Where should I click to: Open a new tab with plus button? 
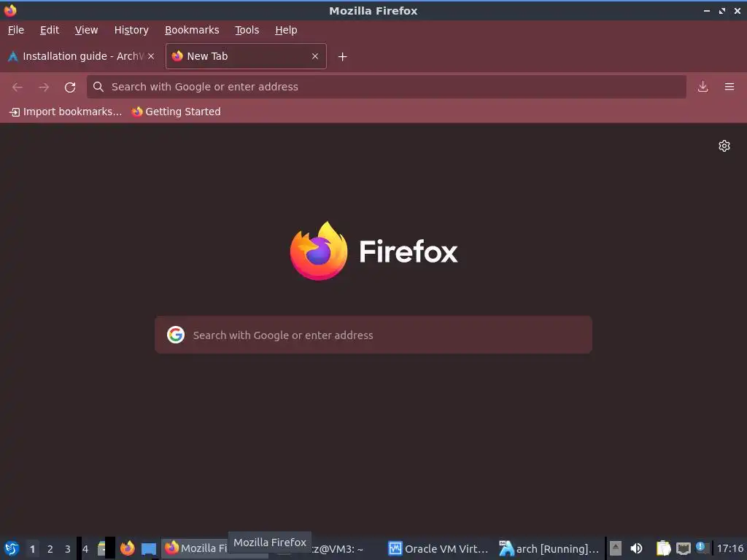[343, 57]
